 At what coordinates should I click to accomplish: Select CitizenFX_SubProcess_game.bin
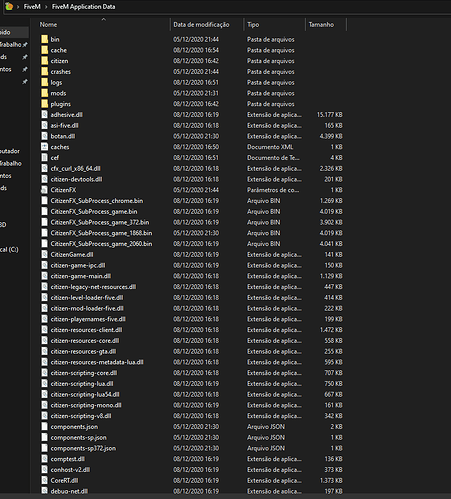(94, 211)
